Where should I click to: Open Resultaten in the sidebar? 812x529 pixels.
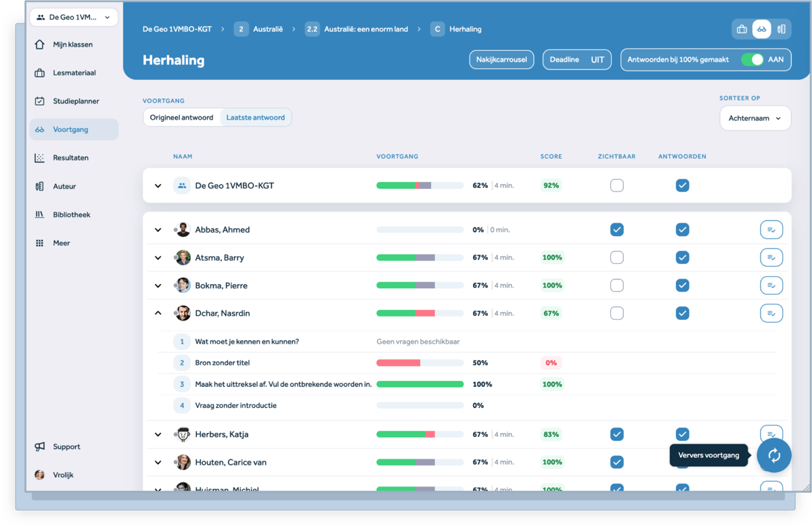tap(70, 158)
